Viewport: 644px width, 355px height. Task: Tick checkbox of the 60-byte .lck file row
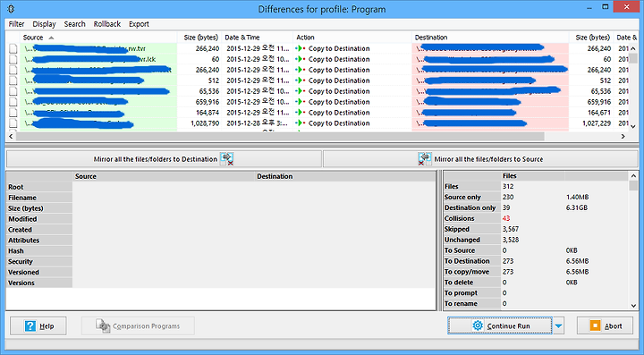pos(13,59)
